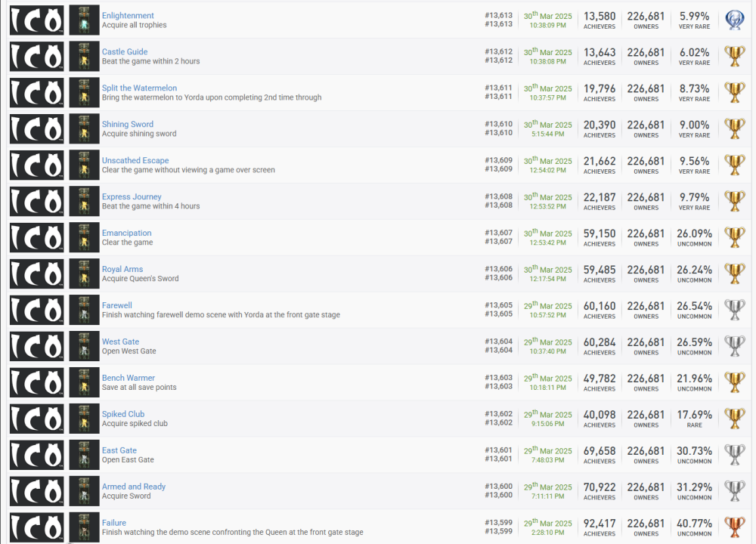Image resolution: width=756 pixels, height=544 pixels.
Task: Click the gold trophy icon for Spiked Club
Action: click(734, 419)
